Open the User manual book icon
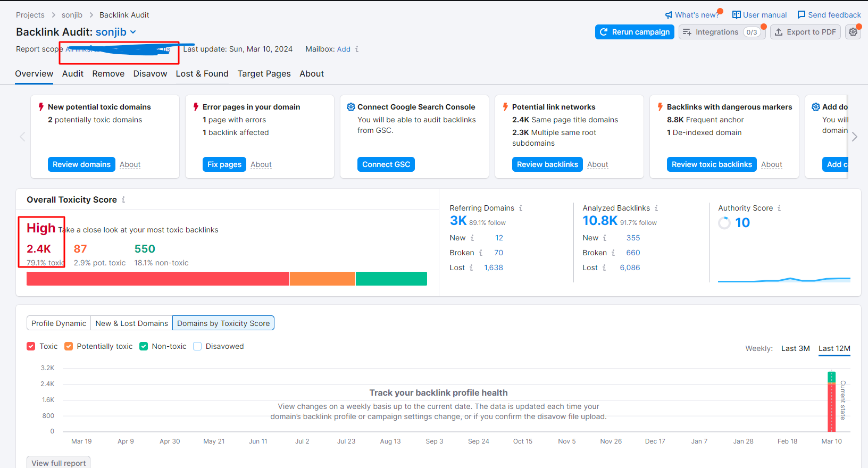Image resolution: width=868 pixels, height=468 pixels. (736, 15)
